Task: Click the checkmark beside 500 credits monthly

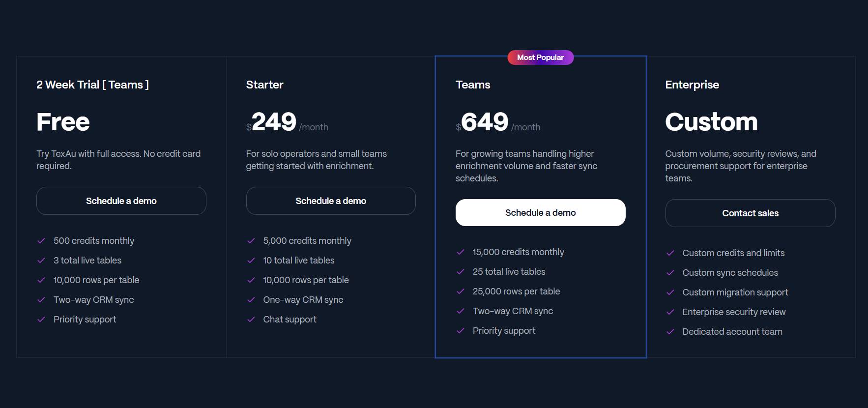Action: (41, 241)
